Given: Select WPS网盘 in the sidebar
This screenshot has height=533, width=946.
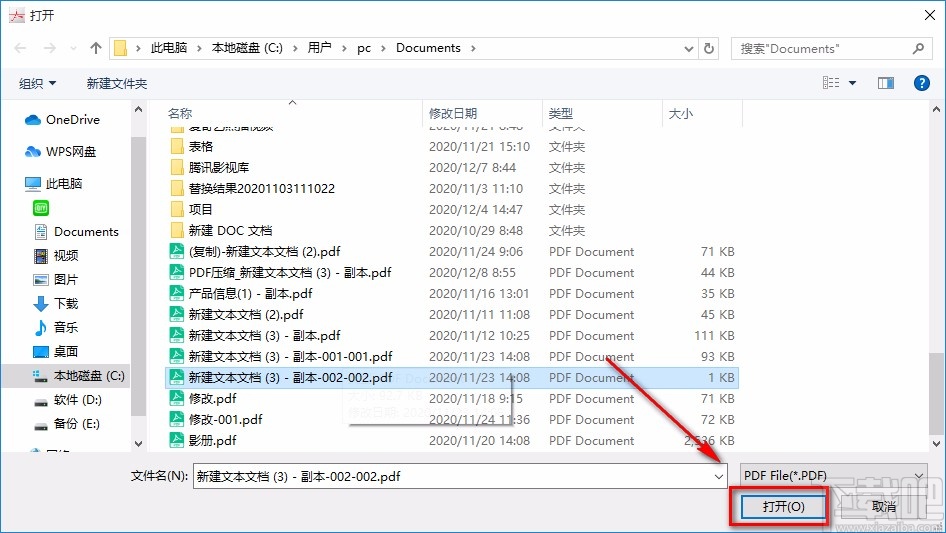Looking at the screenshot, I should click(x=60, y=152).
